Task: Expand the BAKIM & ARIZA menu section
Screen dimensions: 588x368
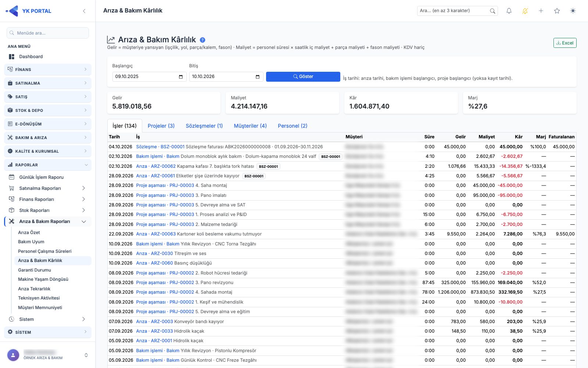Action: (x=48, y=138)
